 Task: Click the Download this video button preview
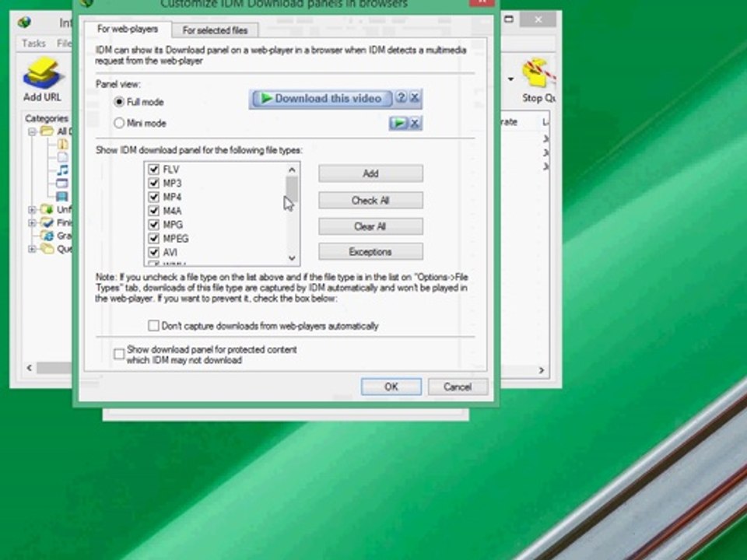(322, 99)
